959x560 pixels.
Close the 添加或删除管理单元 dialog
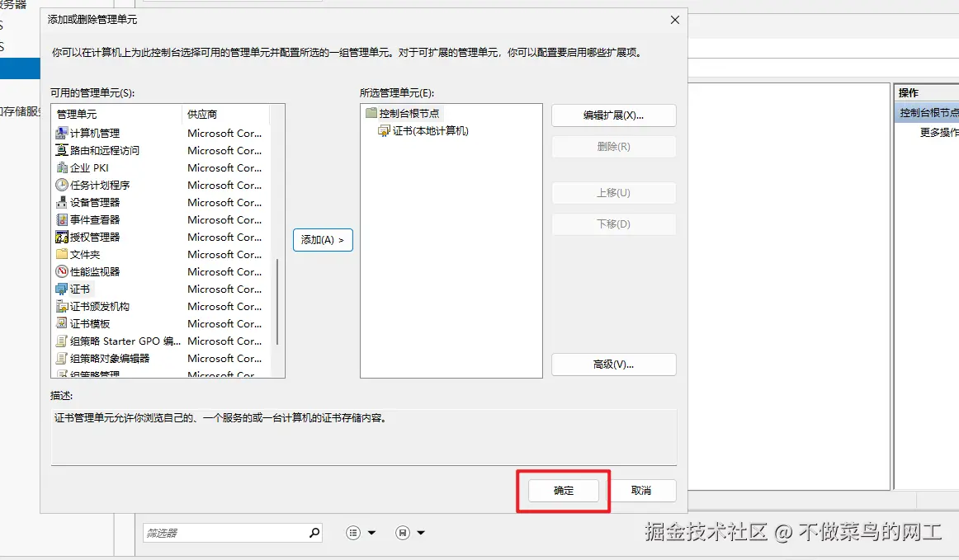point(674,20)
